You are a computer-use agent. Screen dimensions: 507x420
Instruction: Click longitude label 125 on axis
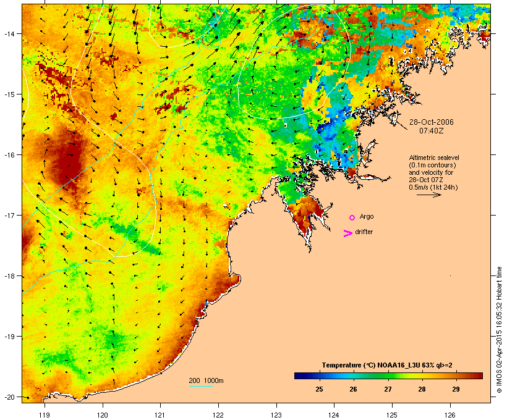392,415
